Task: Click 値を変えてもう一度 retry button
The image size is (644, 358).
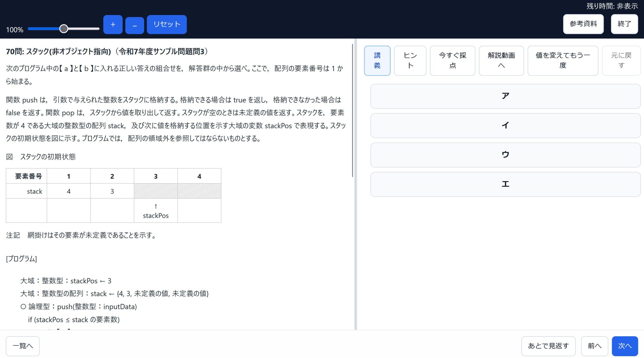Action: tap(563, 61)
